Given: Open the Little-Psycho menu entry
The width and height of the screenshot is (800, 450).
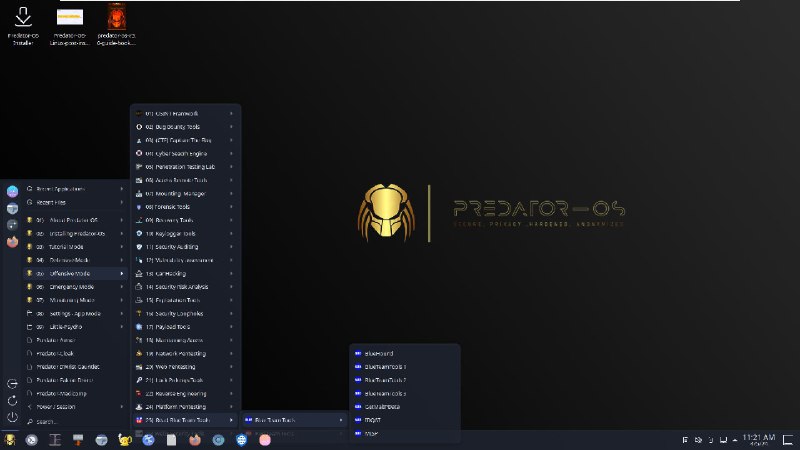Looking at the screenshot, I should point(76,327).
